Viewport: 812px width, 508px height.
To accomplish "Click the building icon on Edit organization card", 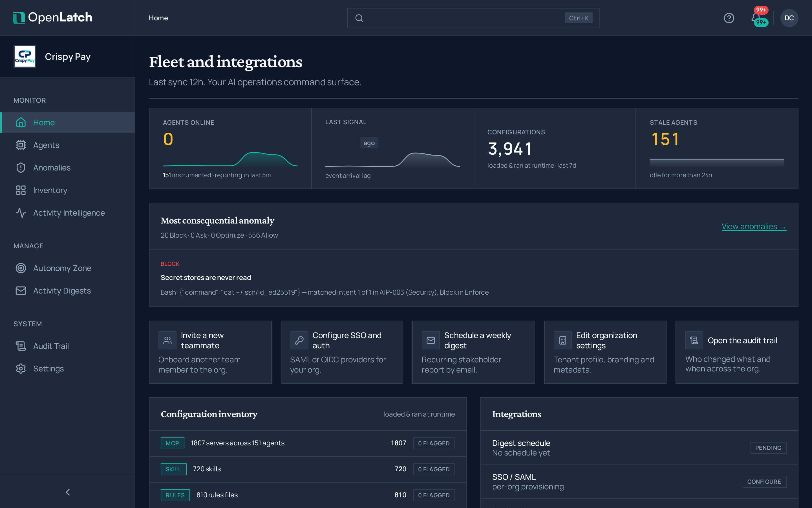I will (563, 340).
